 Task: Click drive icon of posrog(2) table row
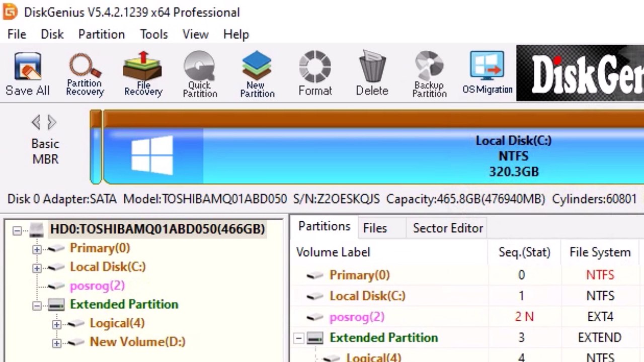click(x=315, y=317)
